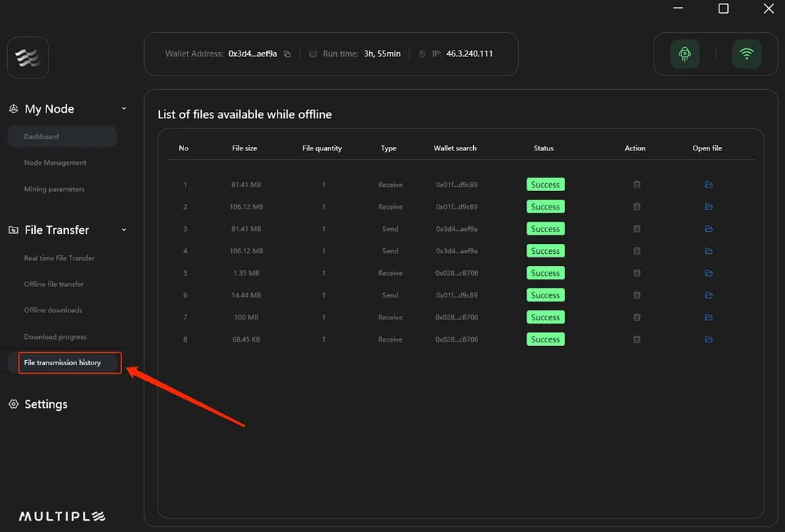Click the green Wi-Fi status icon
Viewport: 785px width, 532px height.
point(746,54)
